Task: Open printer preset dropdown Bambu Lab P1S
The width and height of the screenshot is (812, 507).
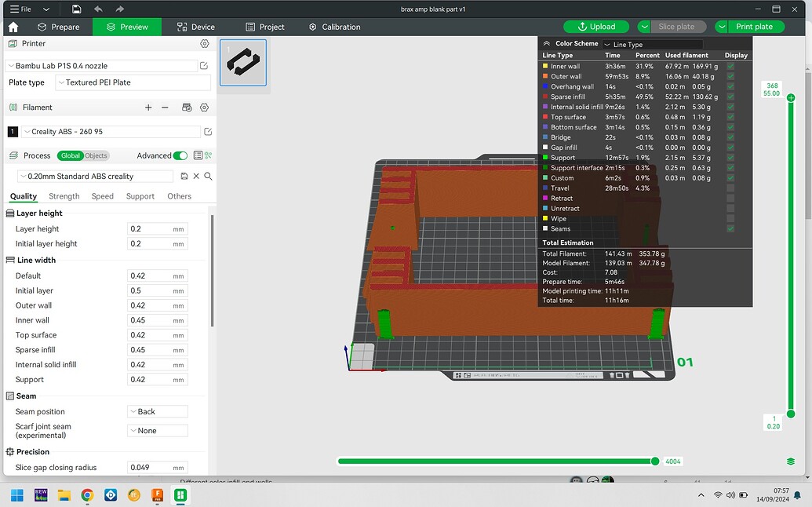Action: click(101, 66)
